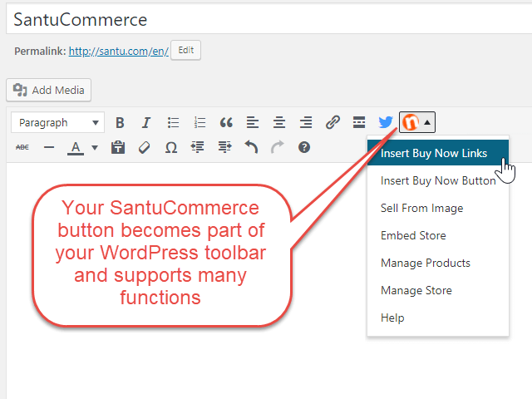
Task: Open special character Omega icon
Action: point(171,147)
